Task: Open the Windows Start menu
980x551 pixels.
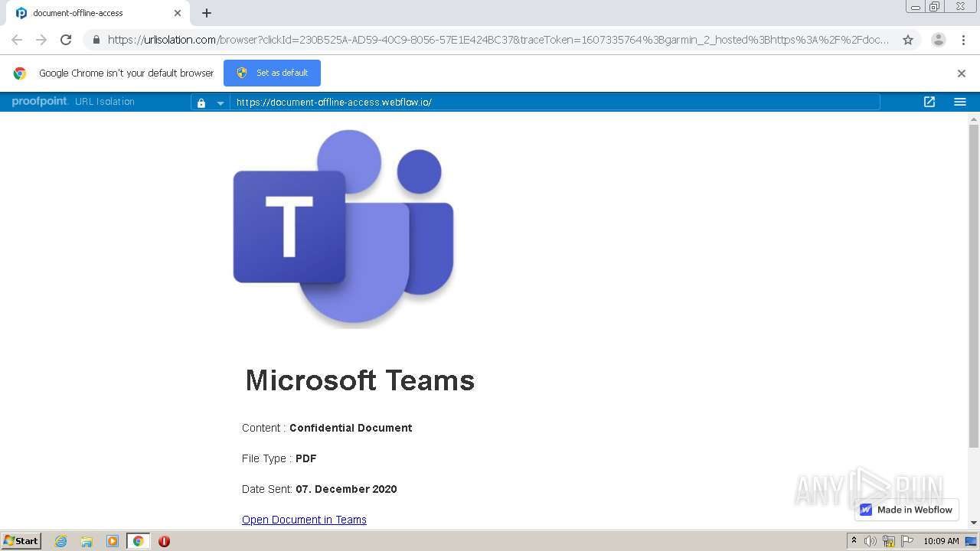Action: click(21, 540)
